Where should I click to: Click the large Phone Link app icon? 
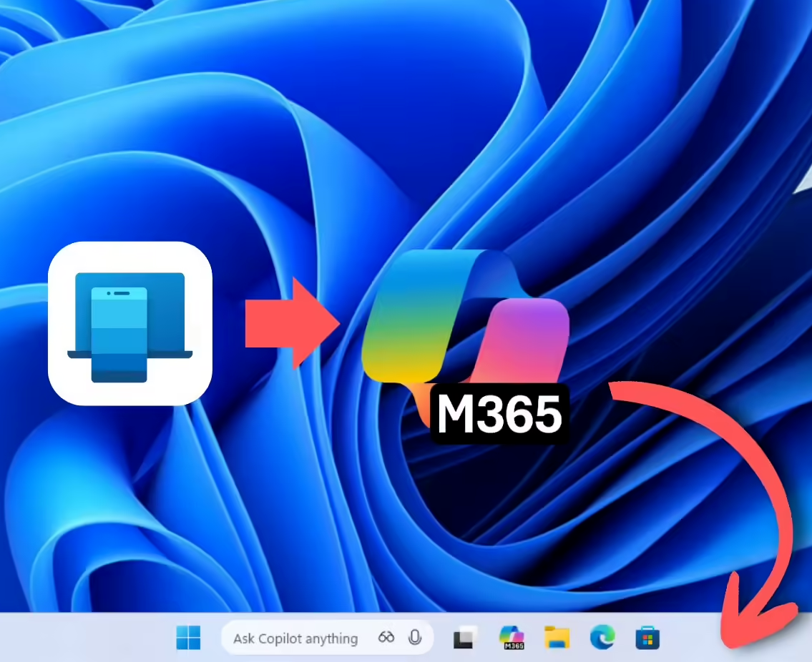click(x=129, y=323)
